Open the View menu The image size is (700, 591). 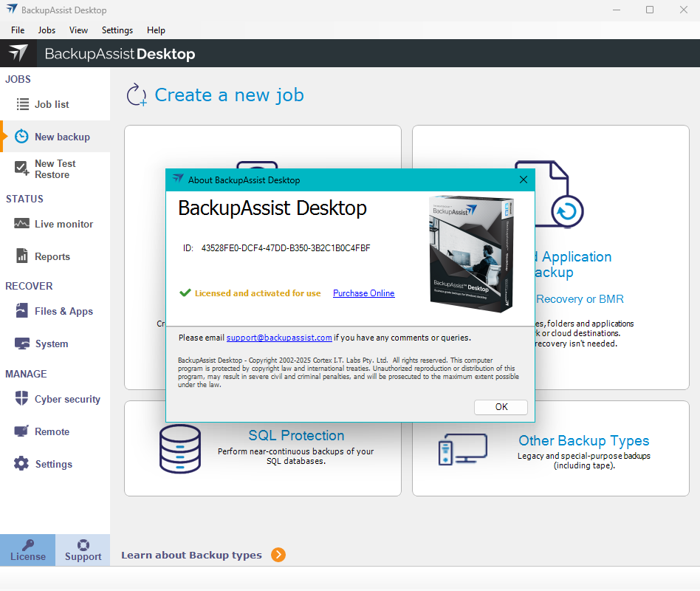(x=78, y=30)
